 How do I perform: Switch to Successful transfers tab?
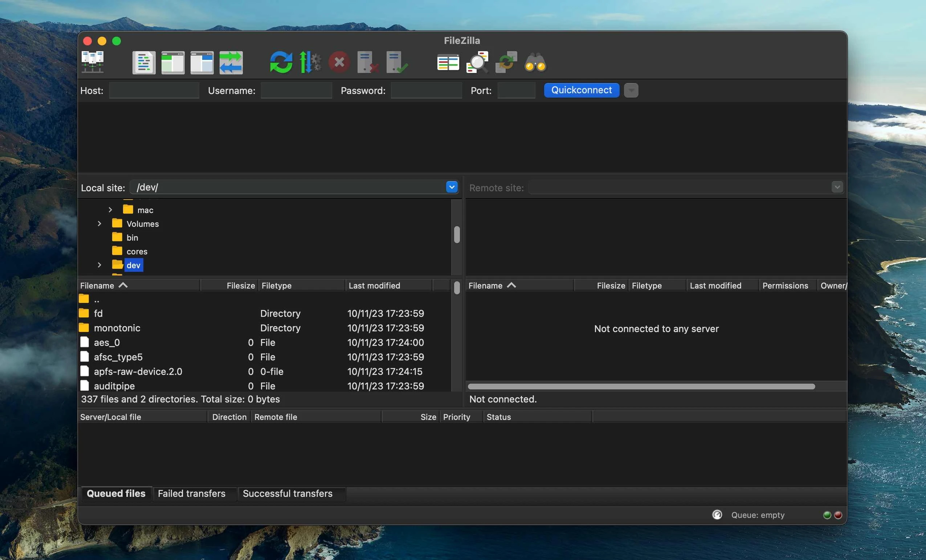coord(287,494)
